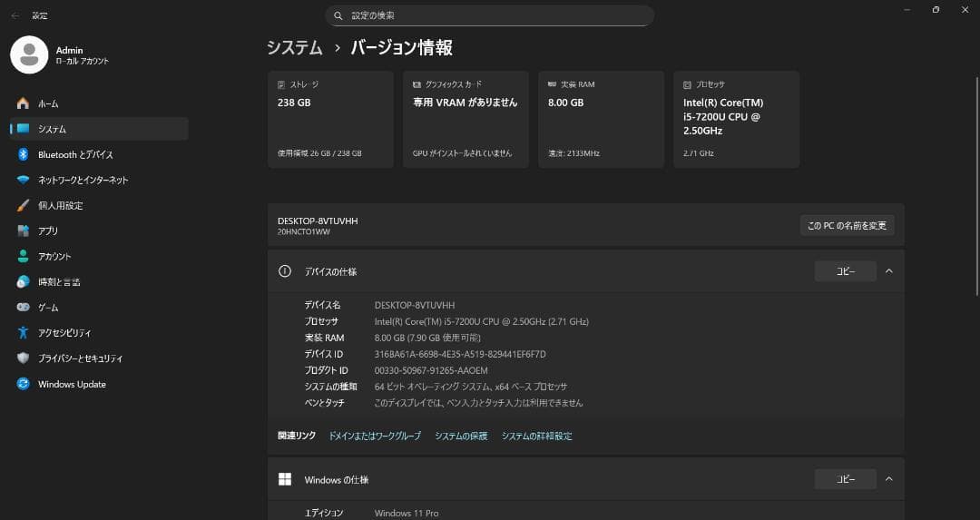Click the System monitor icon in the sidebar
This screenshot has width=980, height=520.
click(23, 129)
